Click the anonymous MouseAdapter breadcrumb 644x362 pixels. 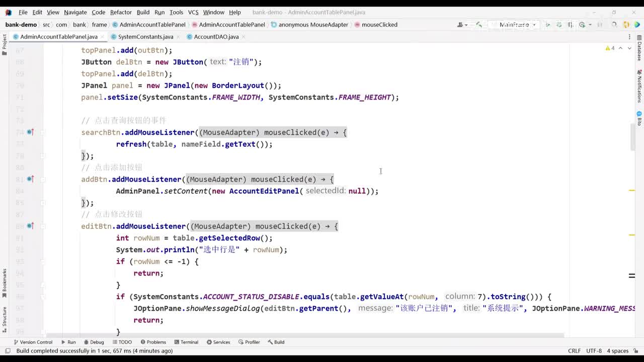click(x=309, y=25)
